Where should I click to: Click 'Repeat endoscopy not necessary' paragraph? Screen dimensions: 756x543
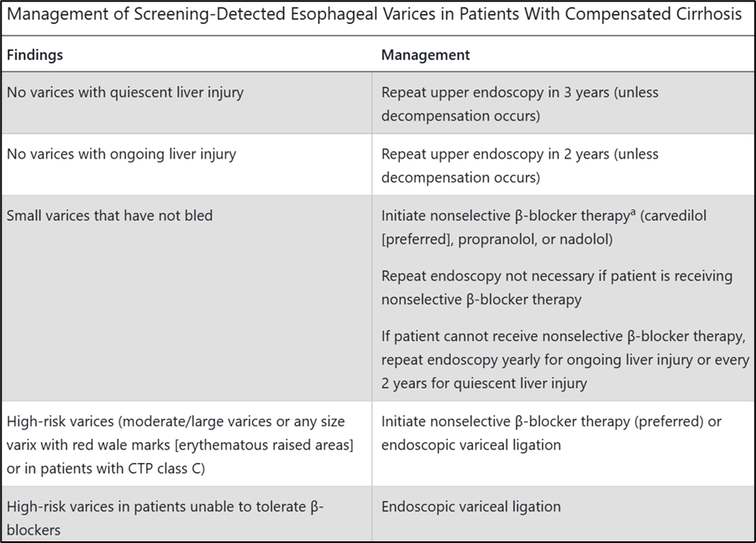[x=557, y=288]
